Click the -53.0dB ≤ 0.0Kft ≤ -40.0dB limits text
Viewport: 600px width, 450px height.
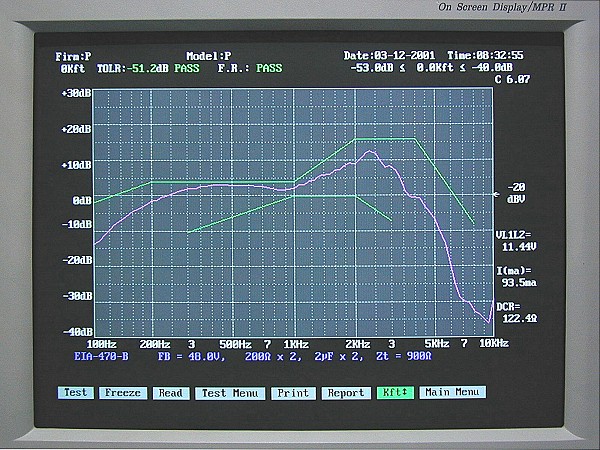[431, 68]
